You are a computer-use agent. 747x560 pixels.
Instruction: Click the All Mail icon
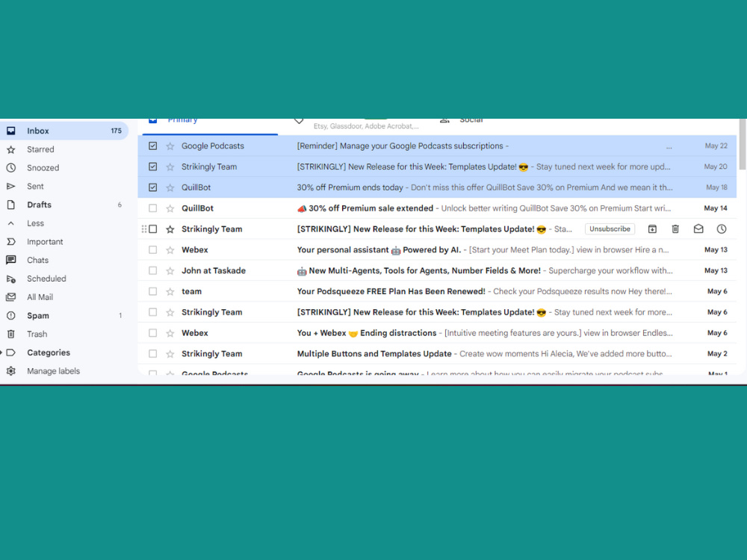[x=11, y=297]
